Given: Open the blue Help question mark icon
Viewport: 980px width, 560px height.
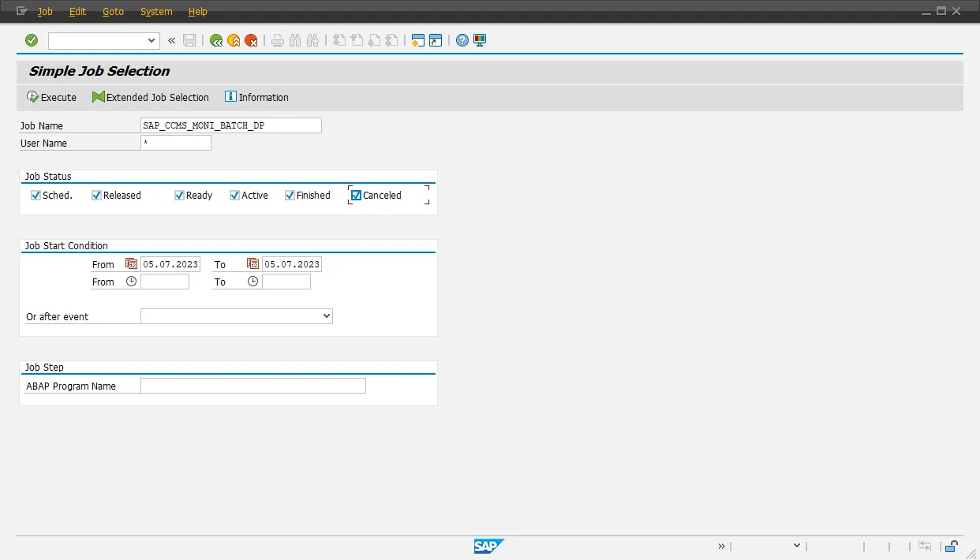Looking at the screenshot, I should coord(462,40).
